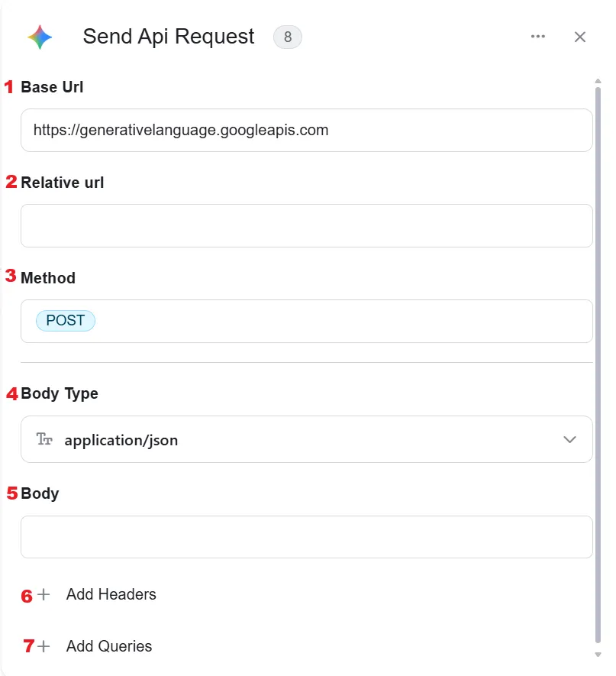
Task: Click the Body label above the empty field
Action: [x=40, y=493]
